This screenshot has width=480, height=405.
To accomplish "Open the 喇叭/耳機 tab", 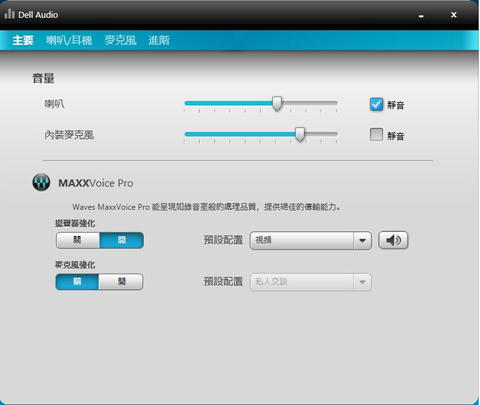I will coord(69,40).
